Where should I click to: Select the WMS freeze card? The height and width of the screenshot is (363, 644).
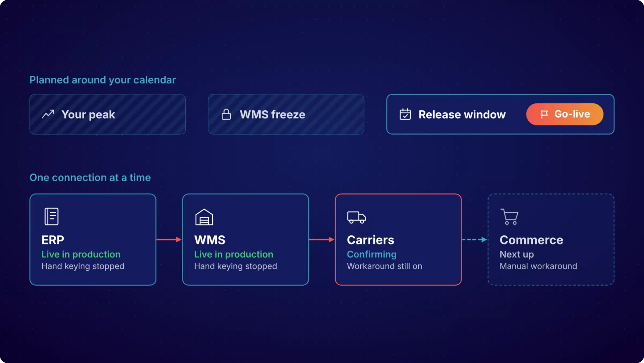point(286,114)
